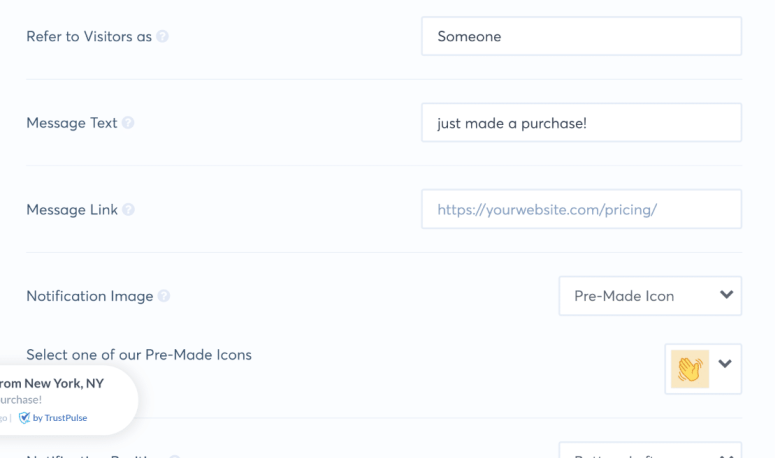Screen dimensions: 780x458
Task: Click the purchase! text in notification popup
Action: pyautogui.click(x=20, y=400)
